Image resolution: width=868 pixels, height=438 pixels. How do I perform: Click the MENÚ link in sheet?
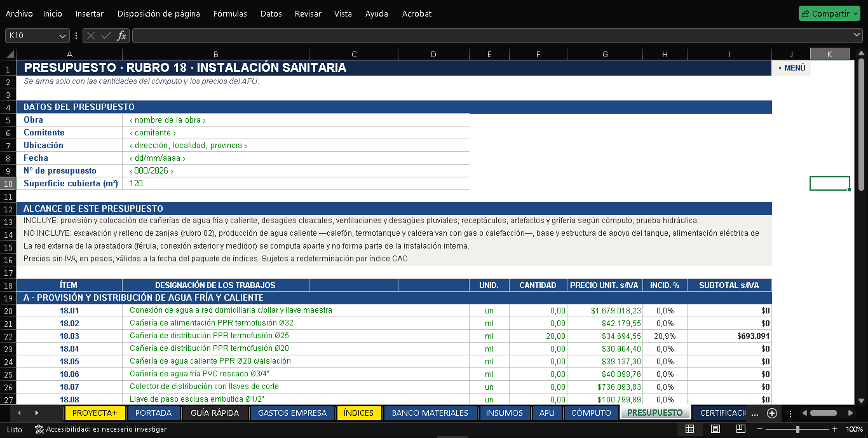(792, 68)
